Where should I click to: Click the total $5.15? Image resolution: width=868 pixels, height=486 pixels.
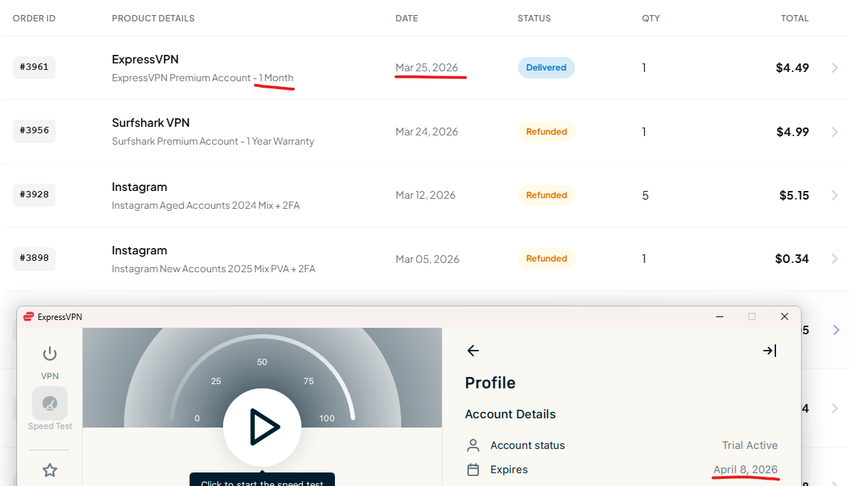tap(794, 195)
